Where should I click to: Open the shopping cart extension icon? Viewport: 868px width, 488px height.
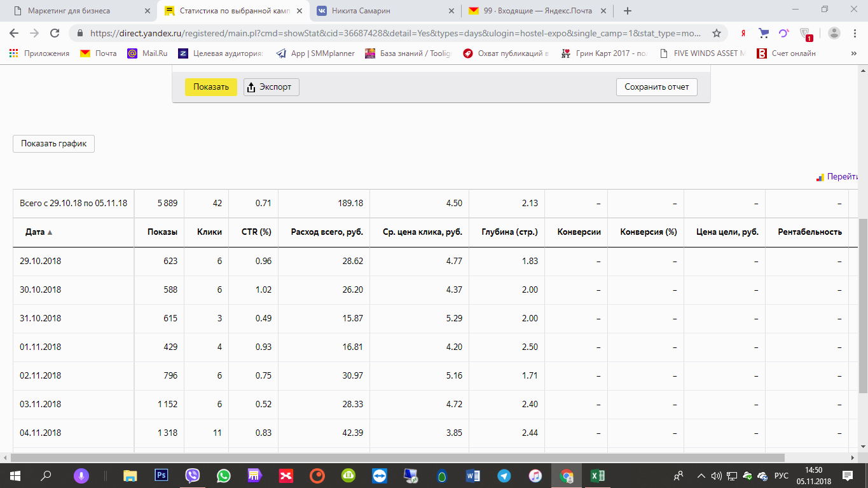tap(764, 33)
